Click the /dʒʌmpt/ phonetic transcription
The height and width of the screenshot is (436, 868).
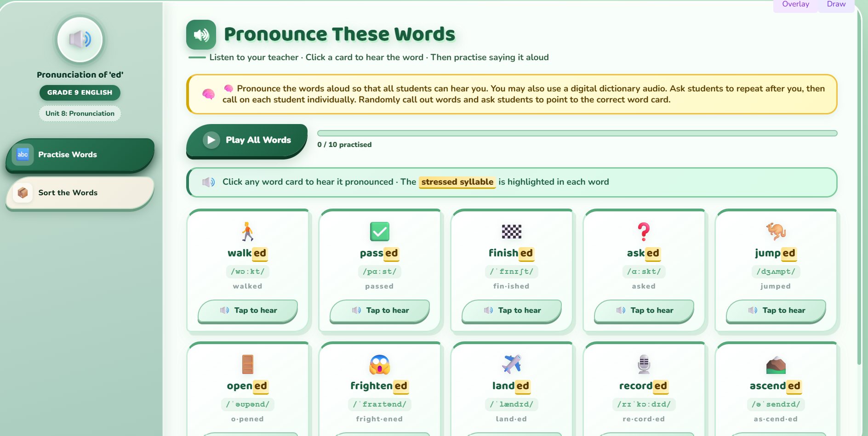coord(776,272)
